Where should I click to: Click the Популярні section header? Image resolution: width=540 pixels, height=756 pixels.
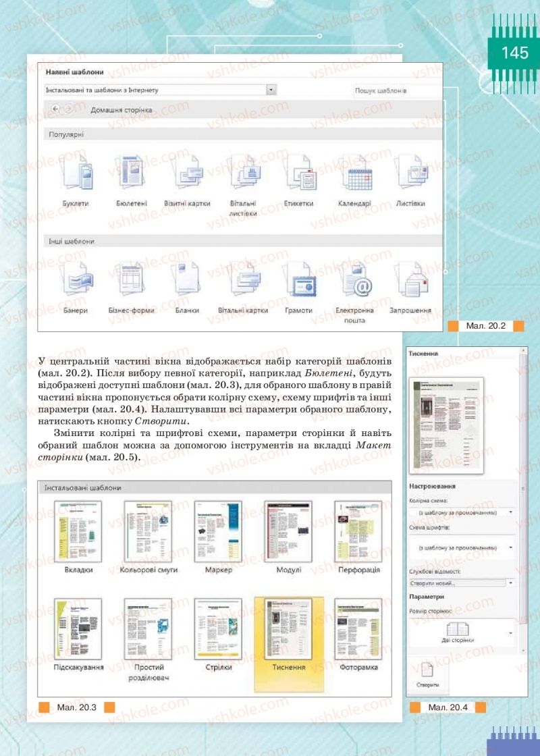(x=244, y=134)
